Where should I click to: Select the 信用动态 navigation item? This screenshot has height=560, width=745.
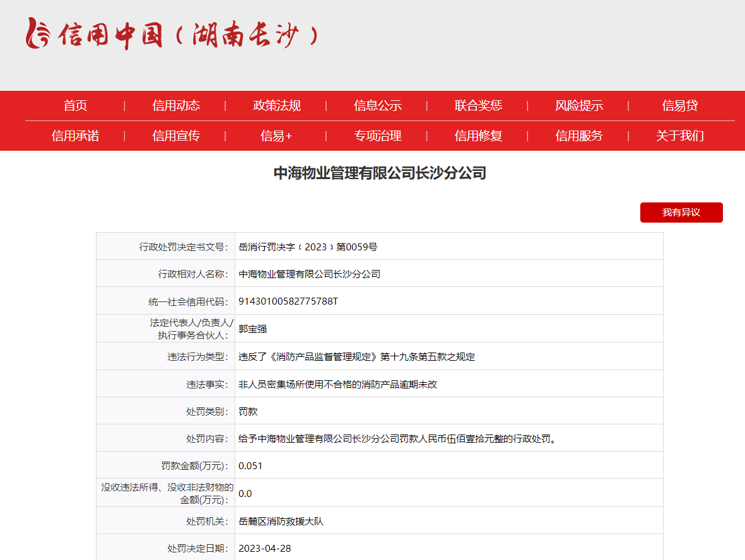pyautogui.click(x=175, y=105)
